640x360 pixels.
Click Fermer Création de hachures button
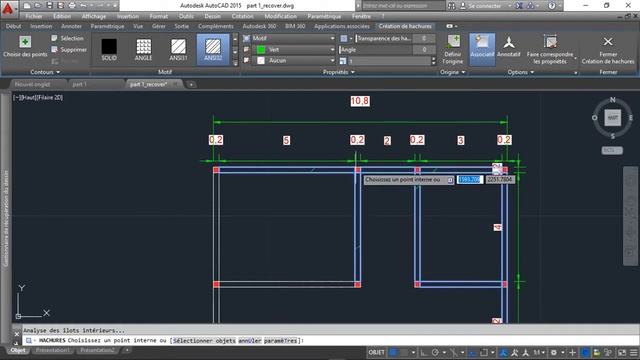[608, 49]
